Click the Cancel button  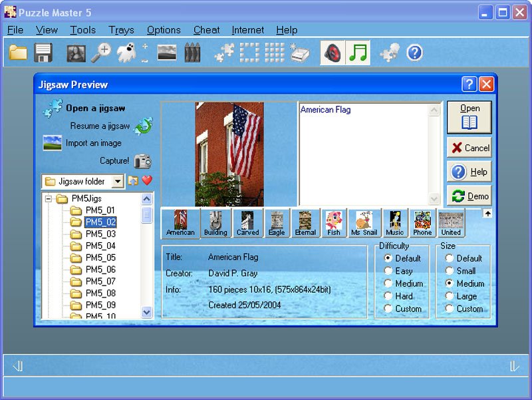(x=469, y=148)
